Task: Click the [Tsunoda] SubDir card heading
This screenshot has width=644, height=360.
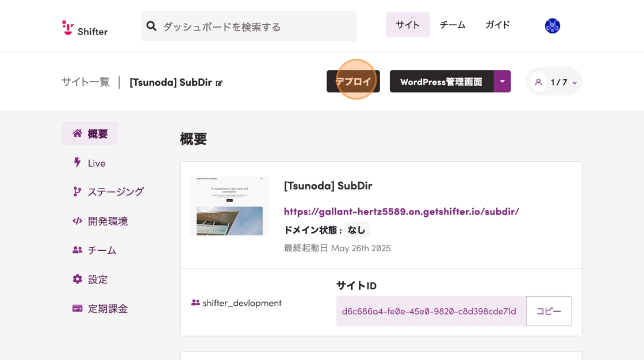Action: point(328,186)
